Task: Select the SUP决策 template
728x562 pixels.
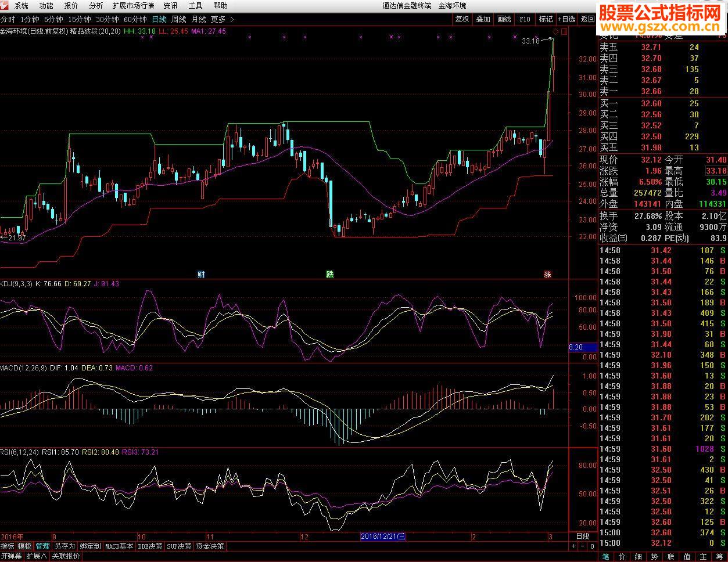Action: 179,546
